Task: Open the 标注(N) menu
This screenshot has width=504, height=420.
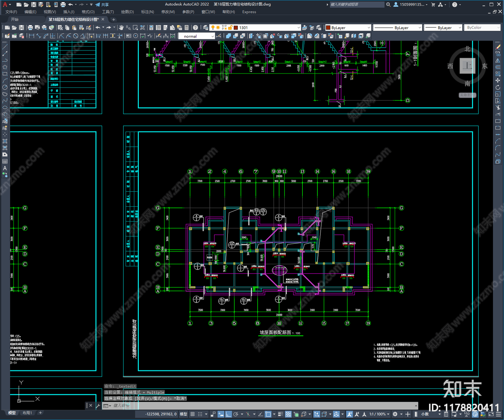Action: (147, 12)
